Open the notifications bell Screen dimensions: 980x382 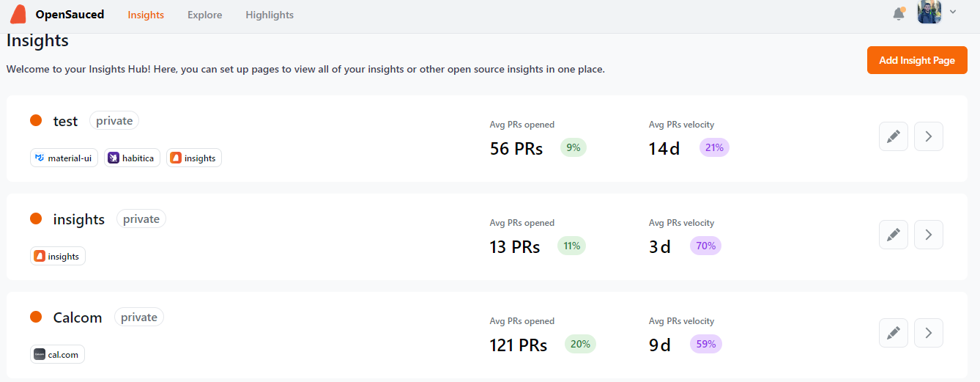(x=899, y=14)
